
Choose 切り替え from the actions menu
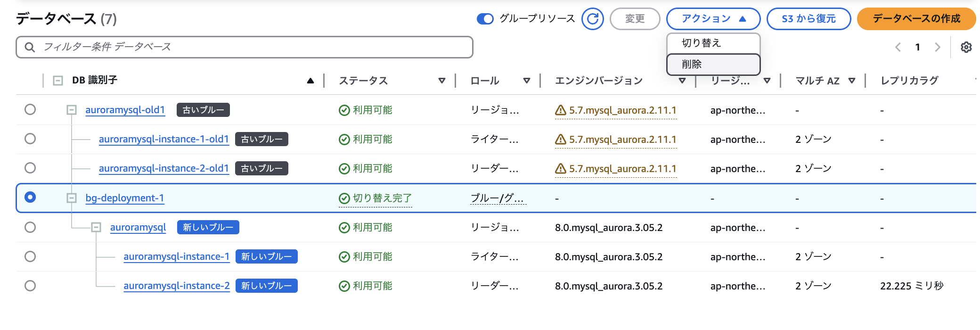click(x=713, y=43)
